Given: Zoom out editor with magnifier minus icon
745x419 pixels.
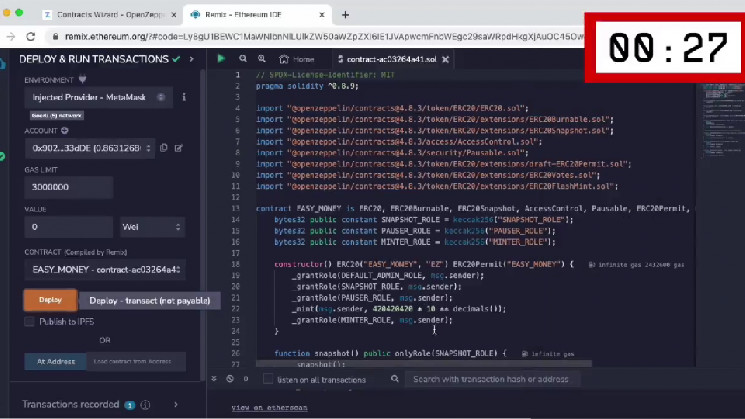Looking at the screenshot, I should (x=243, y=58).
